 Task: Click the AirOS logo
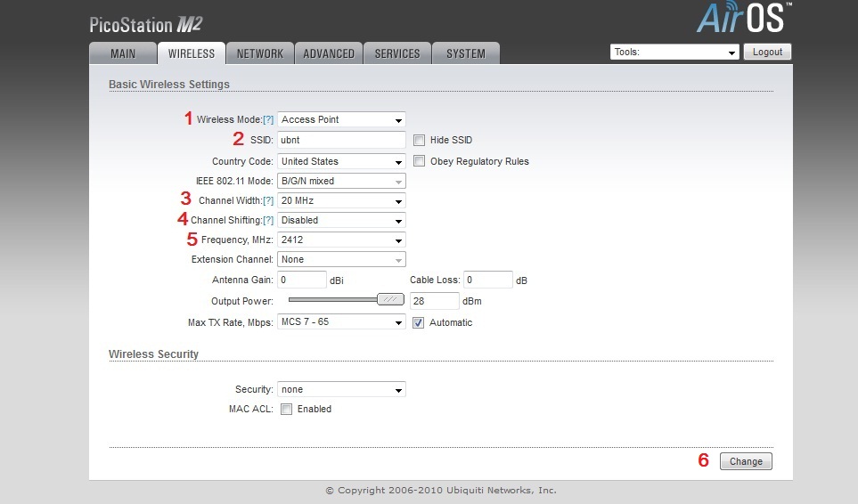point(744,18)
